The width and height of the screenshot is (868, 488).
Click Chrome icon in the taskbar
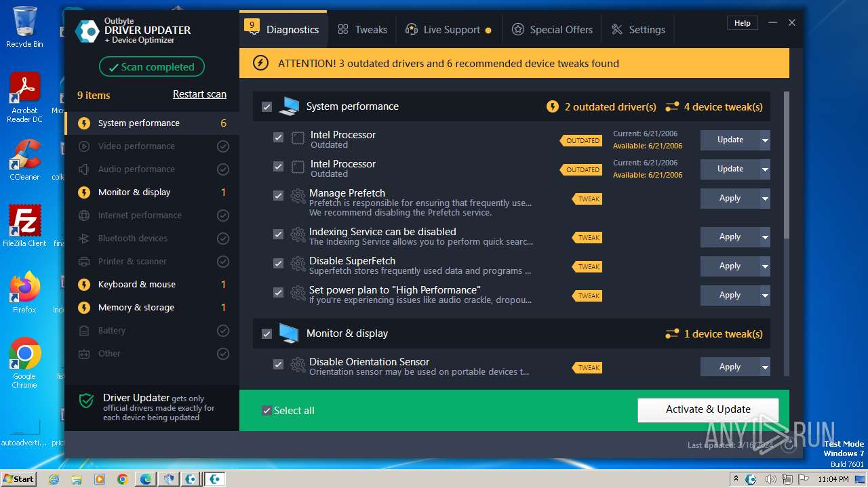tap(123, 479)
